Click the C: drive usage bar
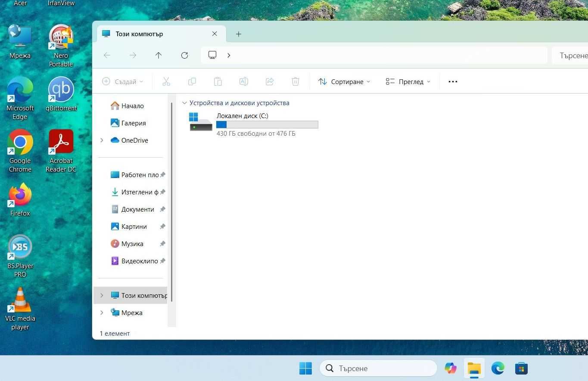 point(267,125)
